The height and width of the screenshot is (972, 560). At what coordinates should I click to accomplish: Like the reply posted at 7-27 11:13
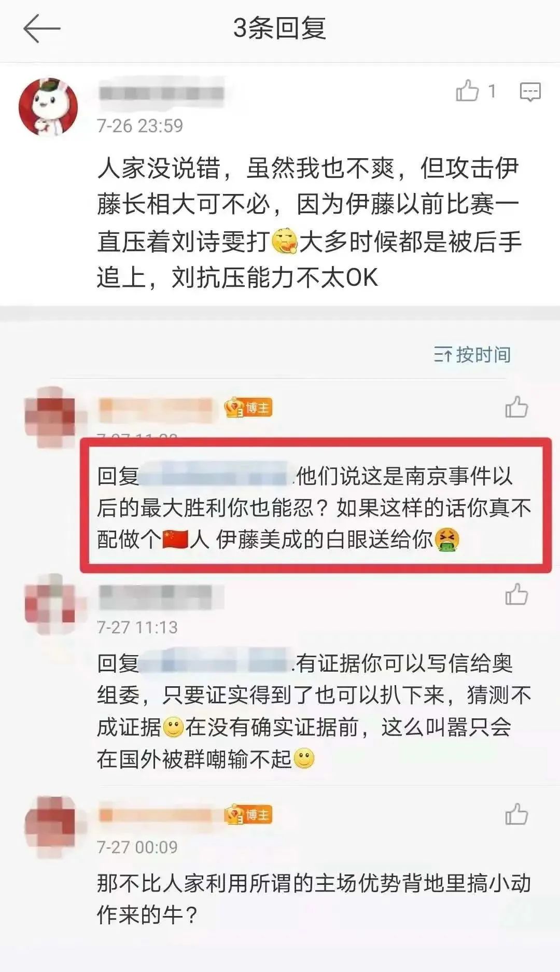[x=516, y=594]
